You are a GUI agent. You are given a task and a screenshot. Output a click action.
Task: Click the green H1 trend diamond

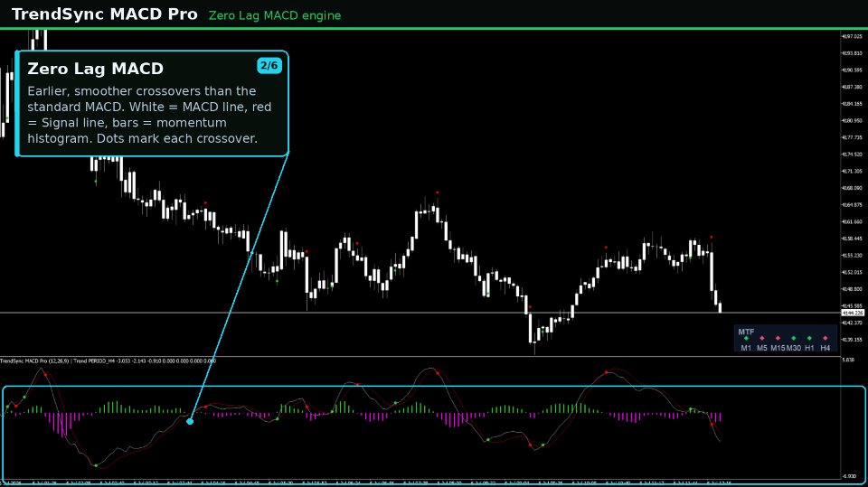pos(809,338)
